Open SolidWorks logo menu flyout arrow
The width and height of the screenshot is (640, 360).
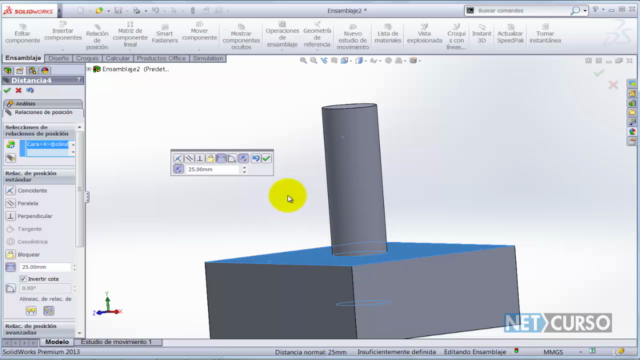click(x=60, y=11)
